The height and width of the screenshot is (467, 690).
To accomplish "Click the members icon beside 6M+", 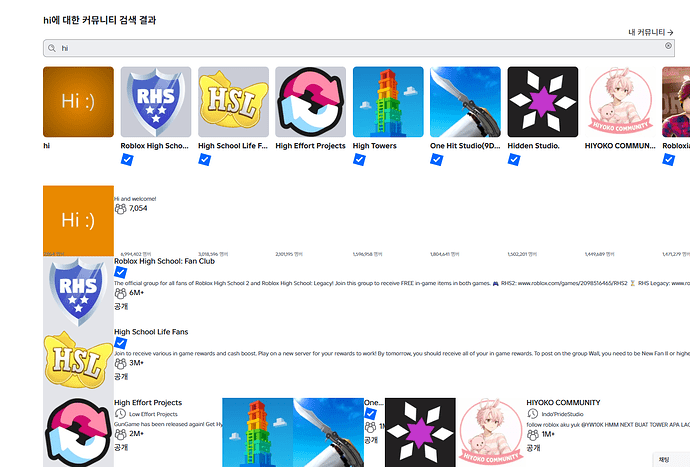I will pos(120,293).
